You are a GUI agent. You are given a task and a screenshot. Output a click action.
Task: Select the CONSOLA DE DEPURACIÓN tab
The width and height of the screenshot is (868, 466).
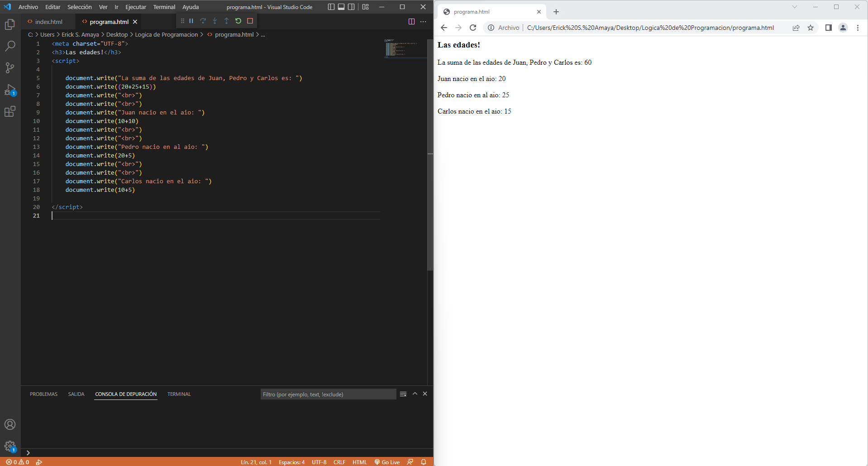[126, 394]
